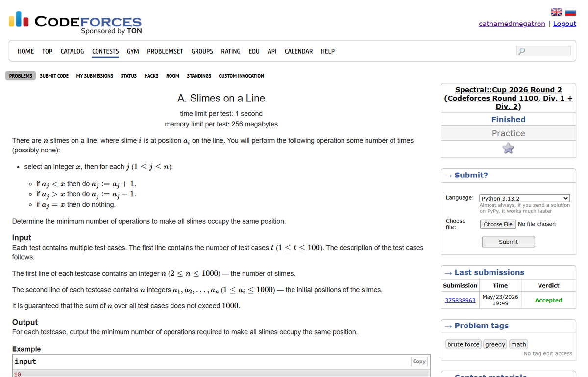Click the Choose File button
Screen dimensions: 588x377
coord(498,224)
